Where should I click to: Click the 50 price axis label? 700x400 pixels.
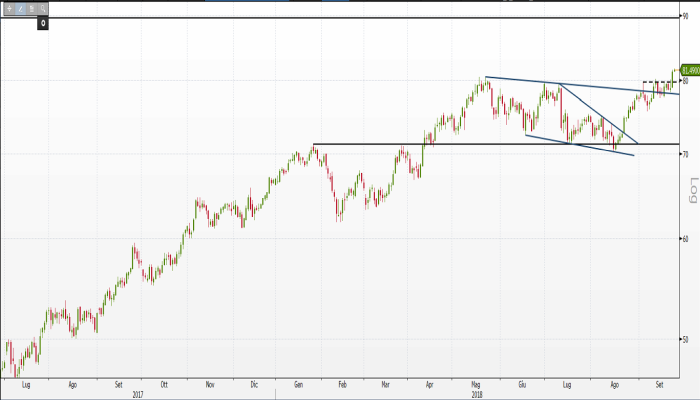[x=686, y=340]
